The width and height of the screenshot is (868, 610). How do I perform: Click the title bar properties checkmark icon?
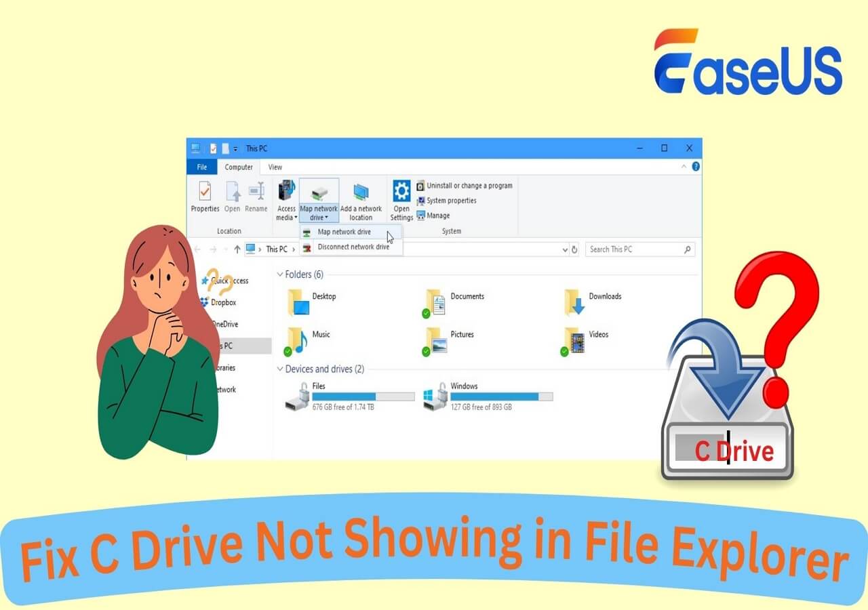[x=213, y=148]
